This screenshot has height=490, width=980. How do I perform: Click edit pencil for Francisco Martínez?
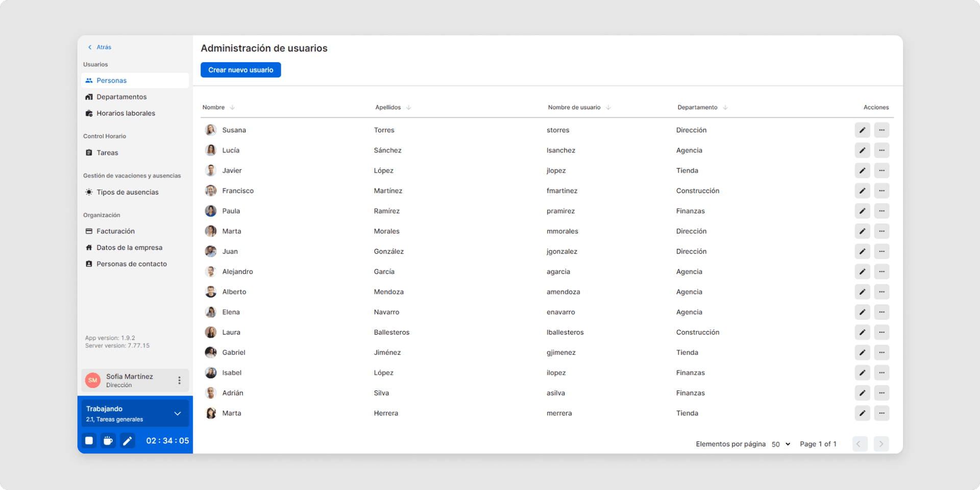pyautogui.click(x=862, y=191)
